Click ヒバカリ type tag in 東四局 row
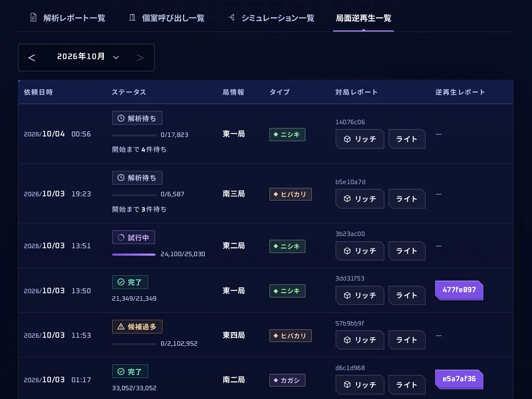This screenshot has height=399, width=532. [290, 336]
